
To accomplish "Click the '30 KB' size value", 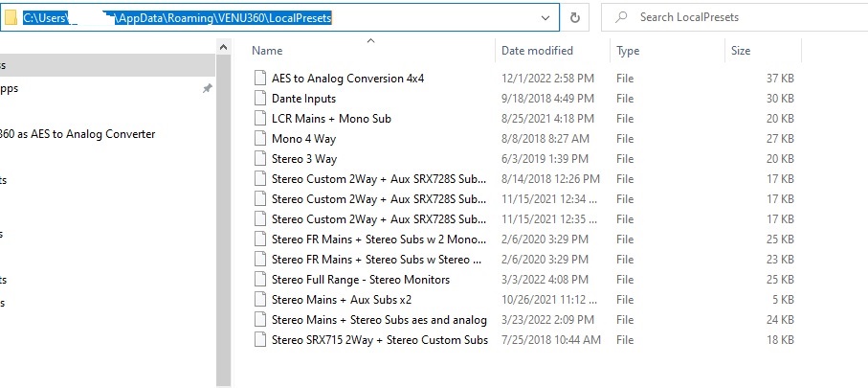I will [x=780, y=99].
